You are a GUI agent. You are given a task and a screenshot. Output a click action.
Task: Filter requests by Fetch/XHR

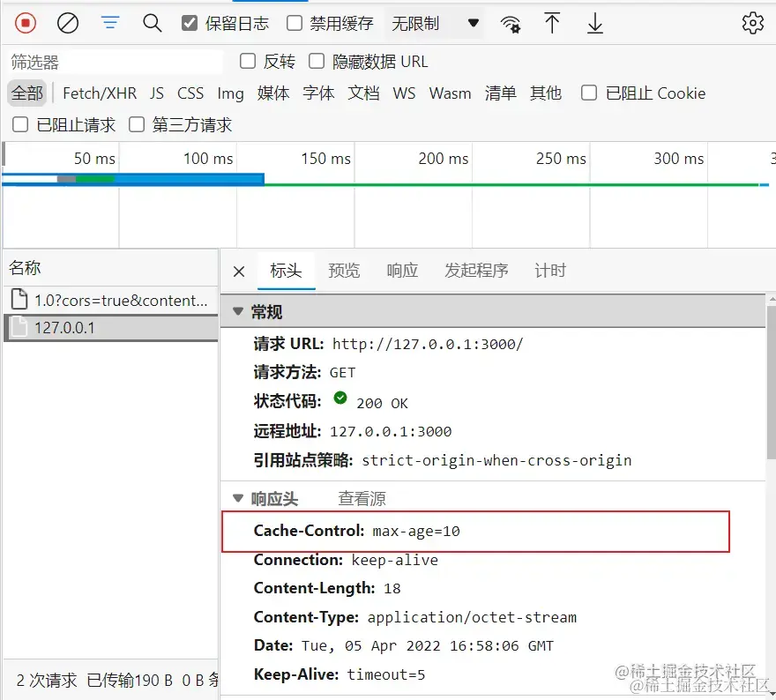click(100, 93)
